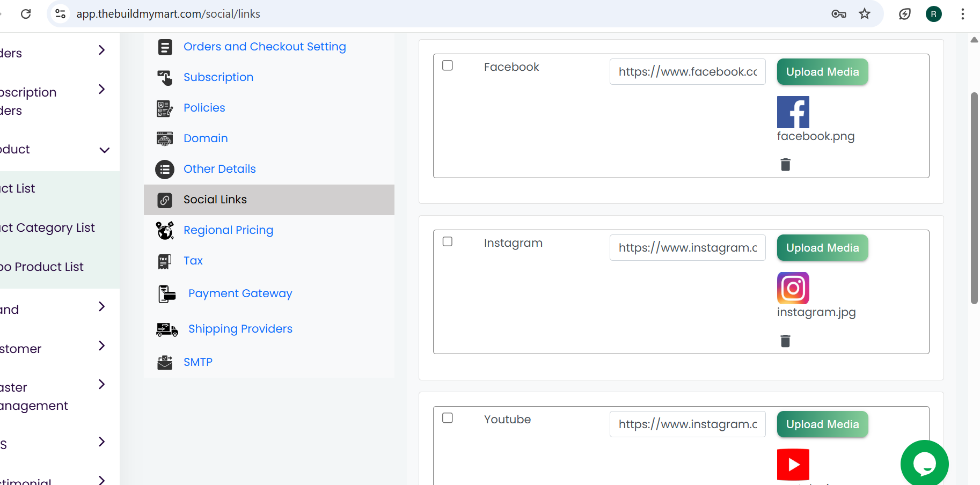Screen dimensions: 980x485
Task: Bookmark this page with the star
Action: 865,14
